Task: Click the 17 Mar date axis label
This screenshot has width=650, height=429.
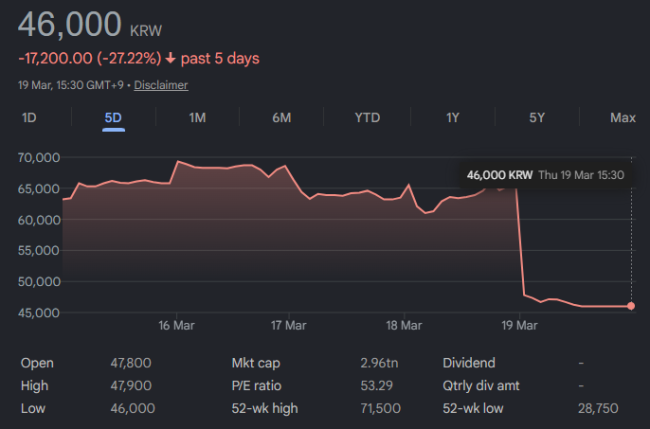Action: pyautogui.click(x=289, y=325)
